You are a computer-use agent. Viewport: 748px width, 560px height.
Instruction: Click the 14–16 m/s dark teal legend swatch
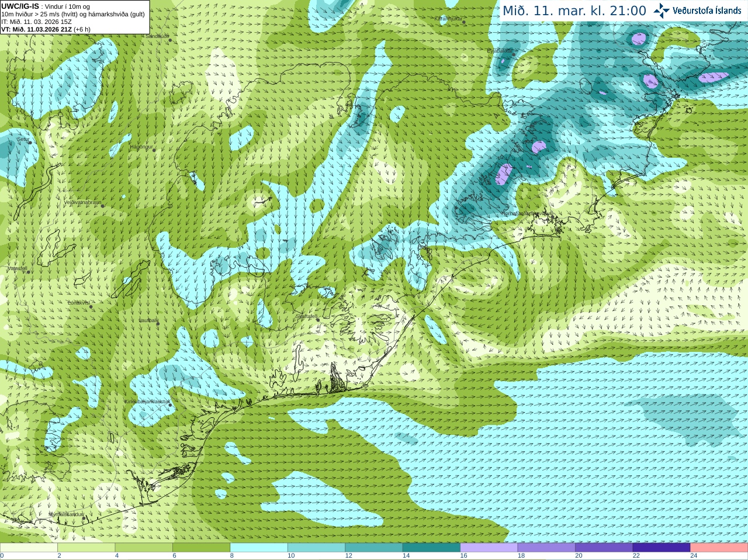tap(431, 548)
